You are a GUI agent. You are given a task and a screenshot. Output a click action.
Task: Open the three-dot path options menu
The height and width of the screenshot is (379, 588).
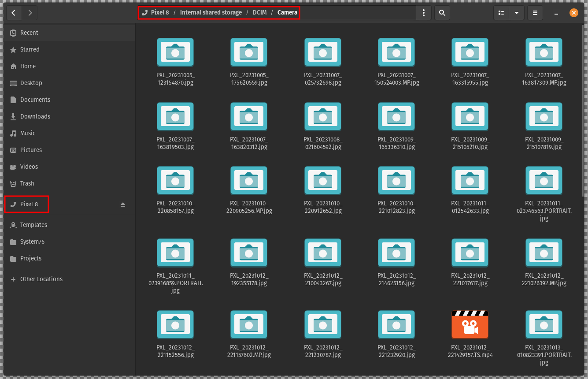pyautogui.click(x=424, y=13)
